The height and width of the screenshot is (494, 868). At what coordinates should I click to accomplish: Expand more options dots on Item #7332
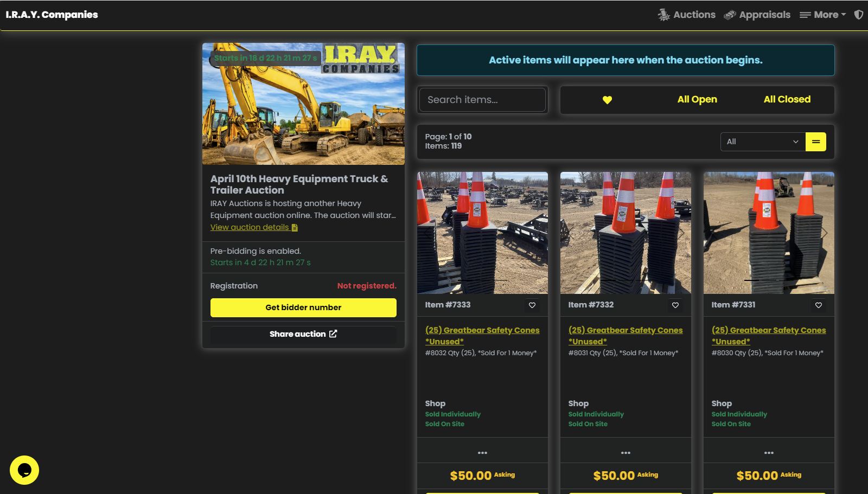(626, 453)
